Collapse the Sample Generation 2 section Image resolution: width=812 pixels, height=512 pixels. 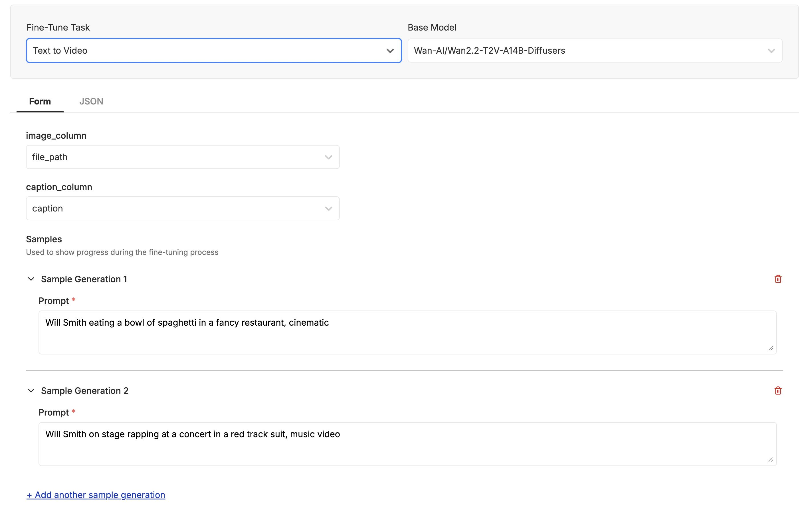[x=31, y=391]
